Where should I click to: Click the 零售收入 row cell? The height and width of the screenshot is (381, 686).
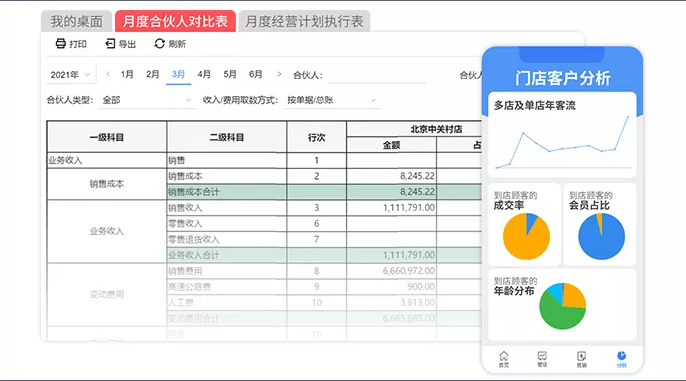(x=227, y=224)
